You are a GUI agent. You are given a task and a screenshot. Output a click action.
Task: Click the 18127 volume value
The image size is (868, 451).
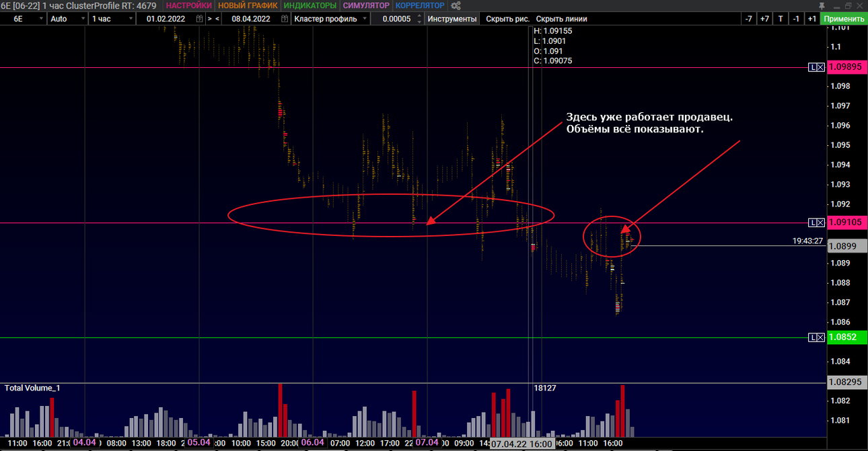click(x=545, y=388)
